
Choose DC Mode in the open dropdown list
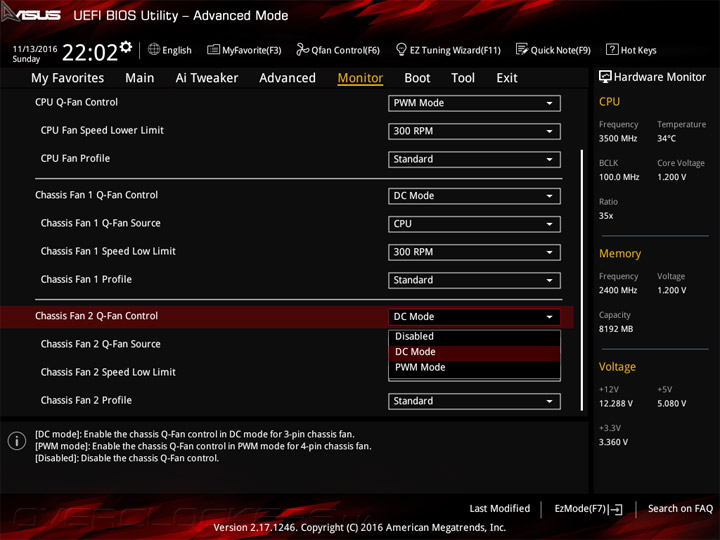coord(474,352)
